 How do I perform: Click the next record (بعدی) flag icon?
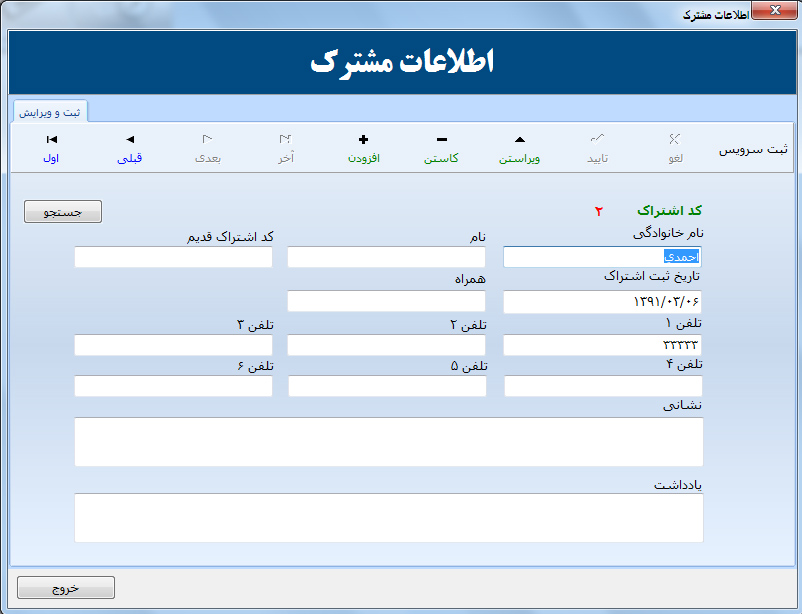click(x=207, y=139)
